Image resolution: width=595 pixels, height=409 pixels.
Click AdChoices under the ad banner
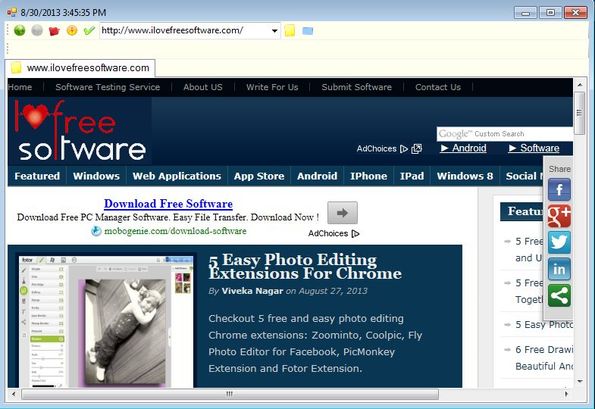coord(334,233)
